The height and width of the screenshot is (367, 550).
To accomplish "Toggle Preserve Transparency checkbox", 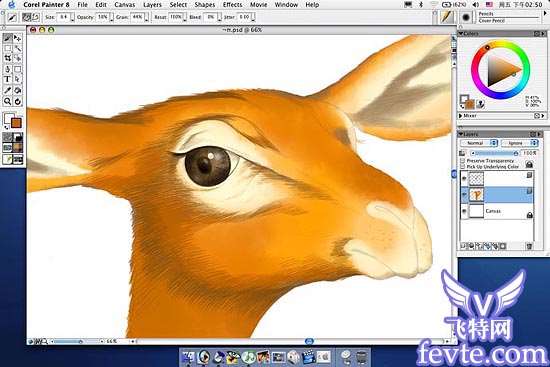I will pyautogui.click(x=462, y=161).
